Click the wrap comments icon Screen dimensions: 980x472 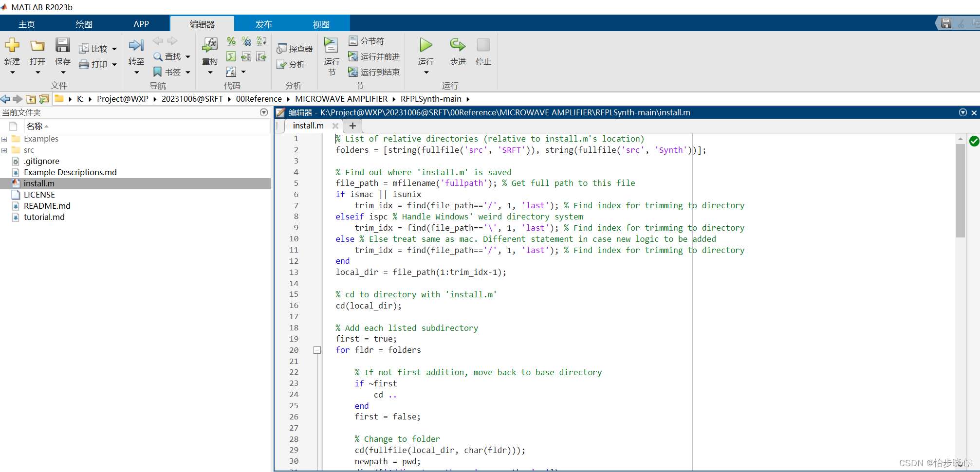(x=261, y=41)
